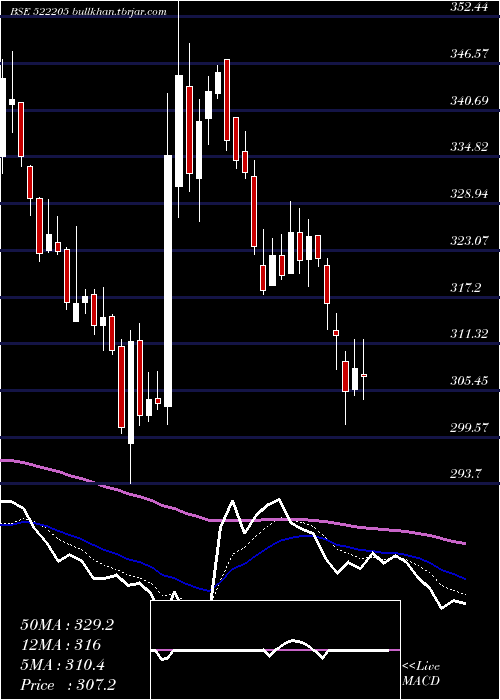Click the 317.2 price axis label
The image size is (500, 700).
[x=466, y=288]
